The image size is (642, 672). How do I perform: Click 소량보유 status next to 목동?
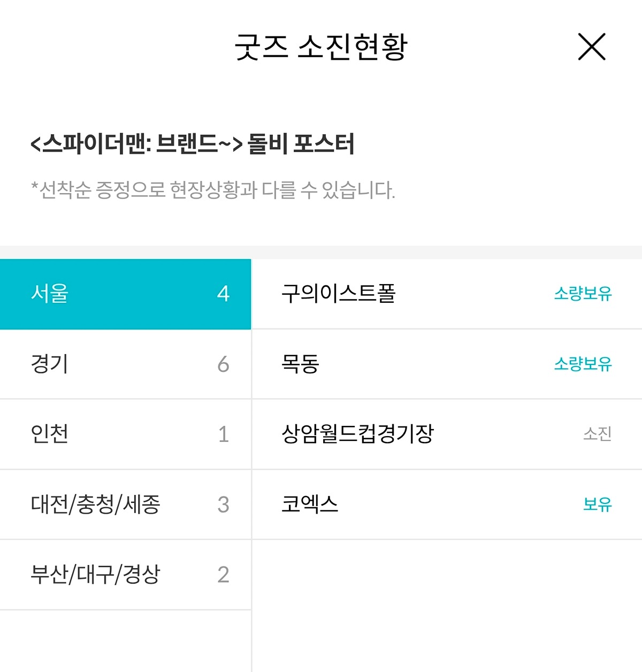(583, 364)
